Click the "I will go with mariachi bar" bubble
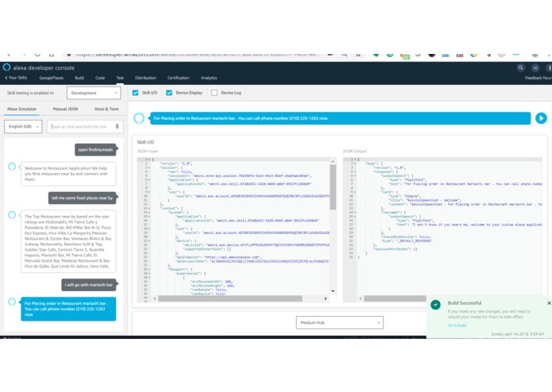This screenshot has height=392, width=552. 89,285
